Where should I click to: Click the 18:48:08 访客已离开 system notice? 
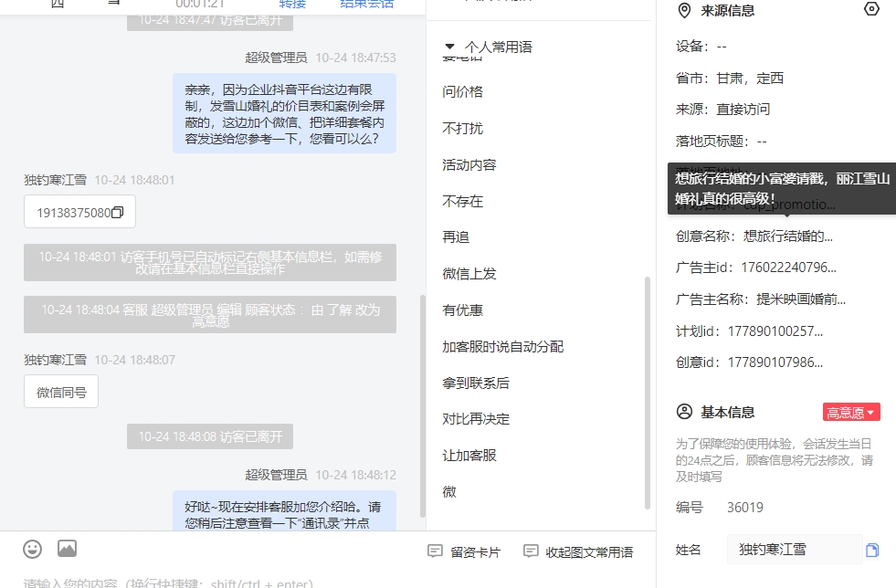pos(210,436)
